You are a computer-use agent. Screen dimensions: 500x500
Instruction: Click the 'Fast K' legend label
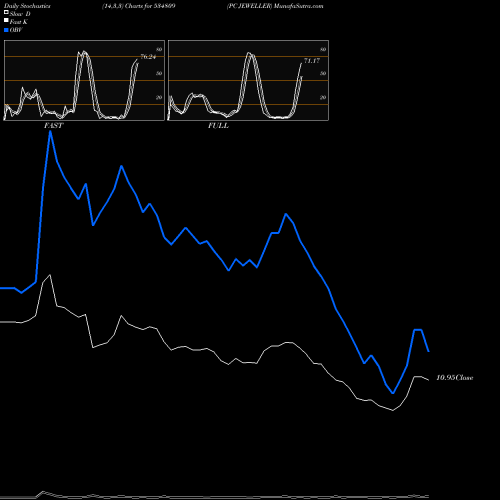[18, 22]
